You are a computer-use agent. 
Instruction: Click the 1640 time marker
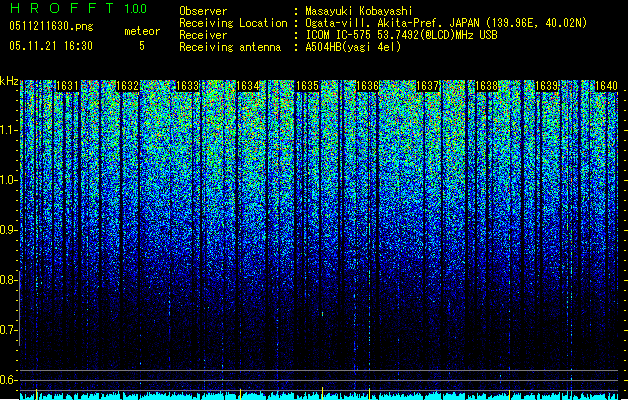click(x=606, y=86)
